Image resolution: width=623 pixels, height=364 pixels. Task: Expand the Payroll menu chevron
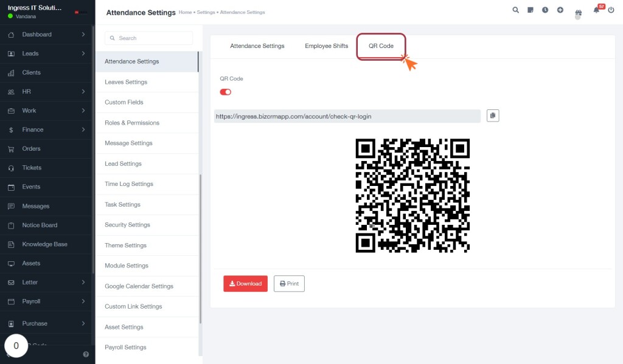(83, 301)
